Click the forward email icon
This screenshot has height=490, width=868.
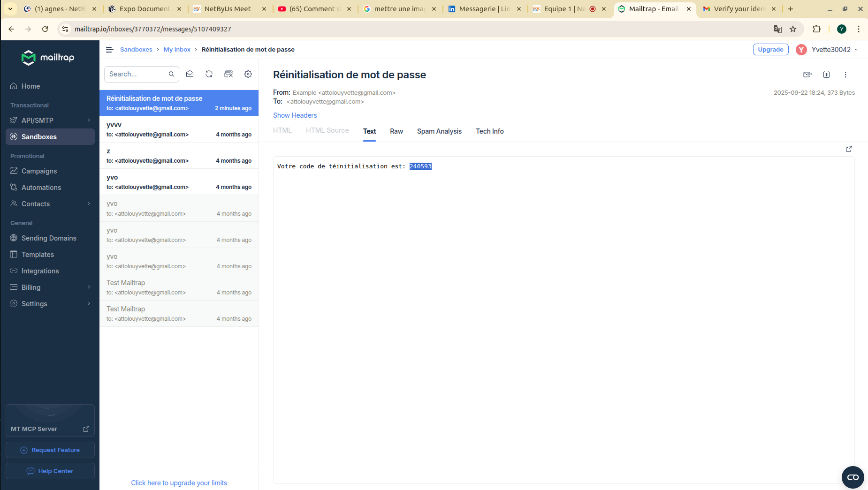click(807, 75)
